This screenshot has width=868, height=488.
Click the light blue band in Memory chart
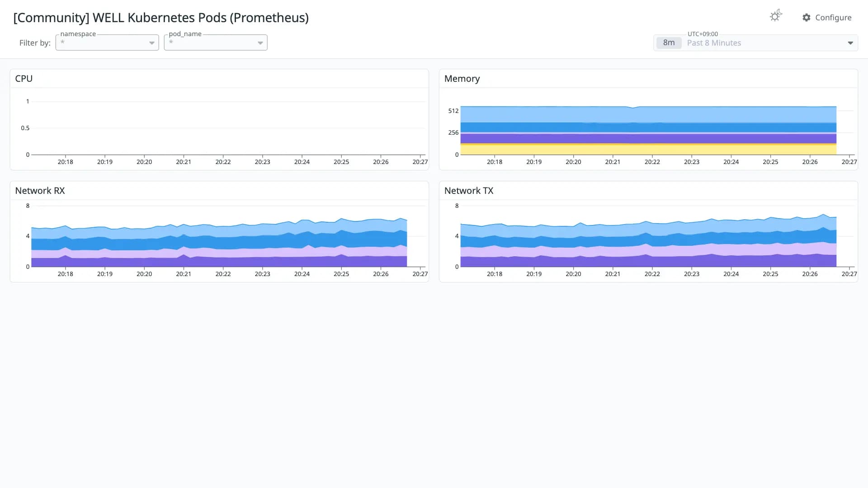pos(648,115)
